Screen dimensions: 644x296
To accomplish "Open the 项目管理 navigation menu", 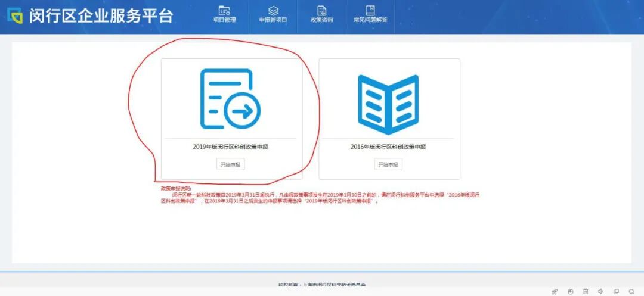I will click(x=225, y=15).
